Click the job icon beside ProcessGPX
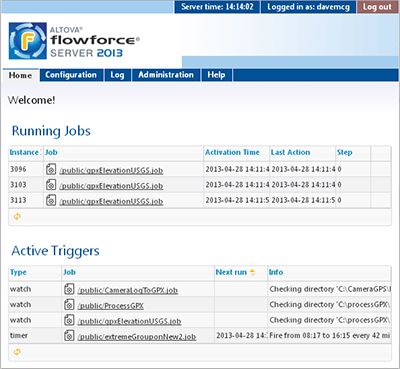 click(69, 305)
